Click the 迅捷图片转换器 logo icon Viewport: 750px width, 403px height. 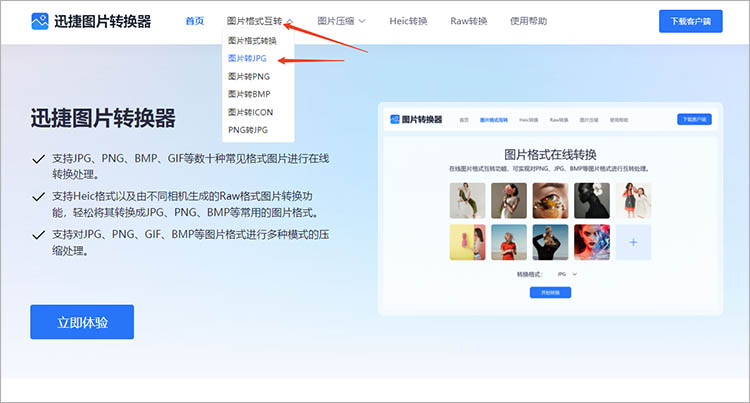[40, 21]
